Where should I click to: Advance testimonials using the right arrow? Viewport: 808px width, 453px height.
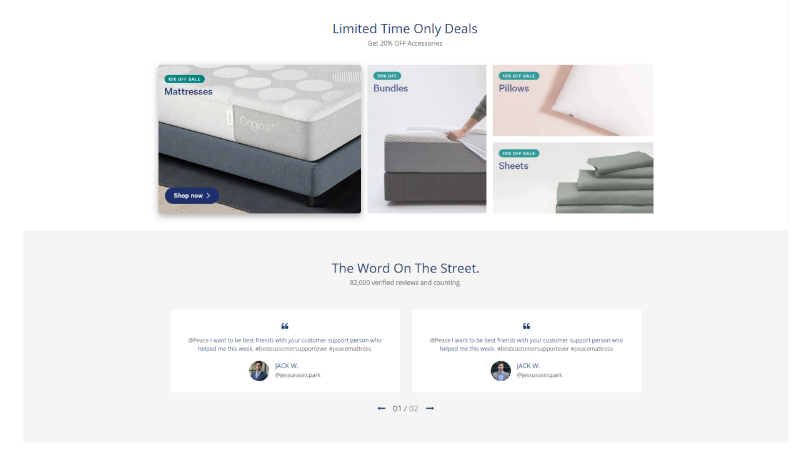(x=430, y=409)
